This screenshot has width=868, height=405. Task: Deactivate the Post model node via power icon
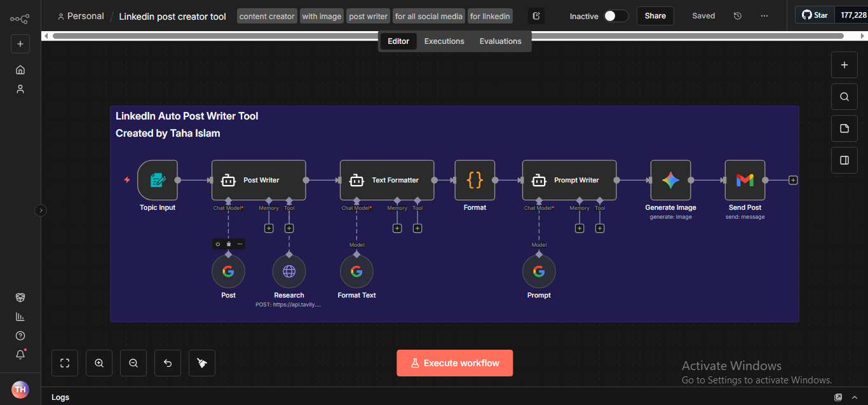[218, 244]
